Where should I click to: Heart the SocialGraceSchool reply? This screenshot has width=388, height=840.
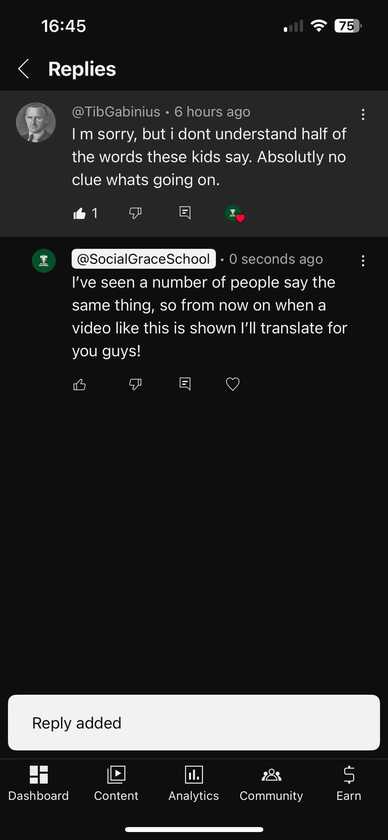tap(233, 384)
